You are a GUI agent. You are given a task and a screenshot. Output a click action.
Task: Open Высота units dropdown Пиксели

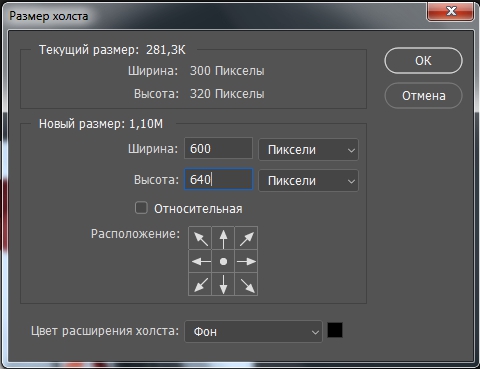[x=308, y=181]
